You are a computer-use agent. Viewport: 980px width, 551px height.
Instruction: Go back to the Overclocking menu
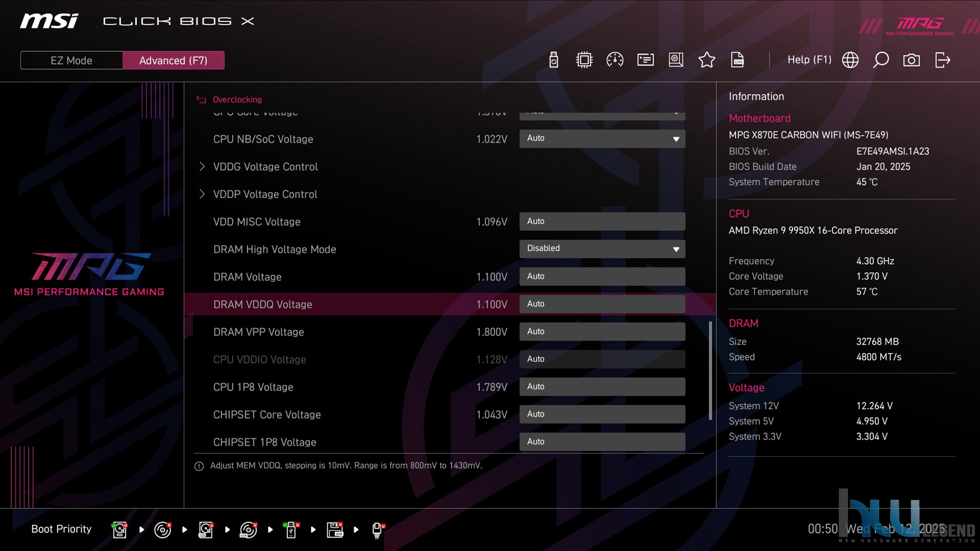pyautogui.click(x=237, y=100)
